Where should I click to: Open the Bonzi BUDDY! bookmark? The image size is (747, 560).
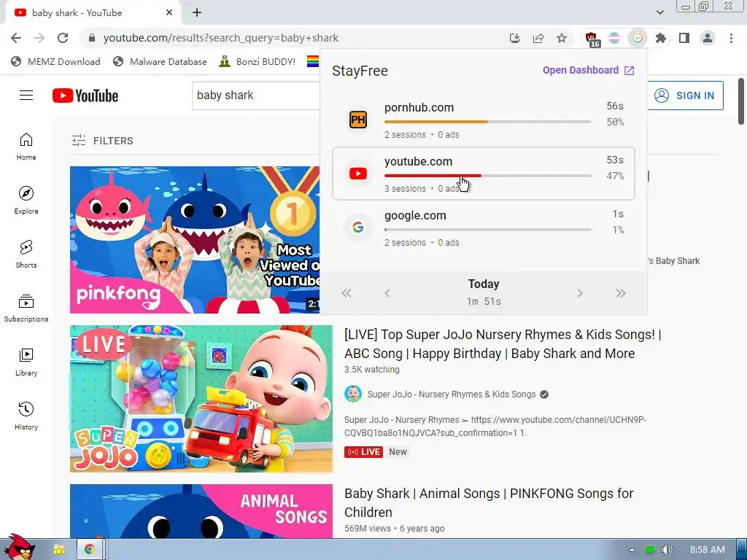[258, 61]
